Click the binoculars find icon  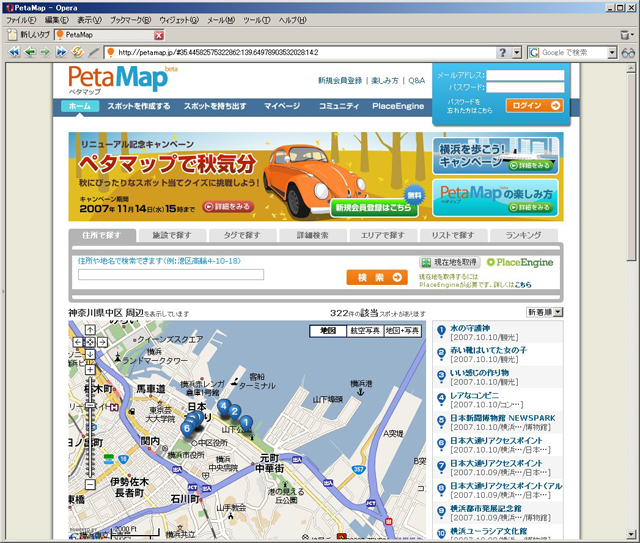point(628,53)
